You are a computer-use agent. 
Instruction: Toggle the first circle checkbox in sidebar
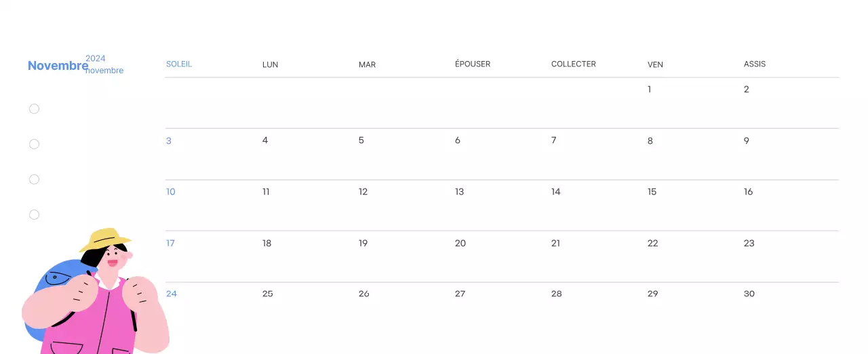(x=35, y=109)
